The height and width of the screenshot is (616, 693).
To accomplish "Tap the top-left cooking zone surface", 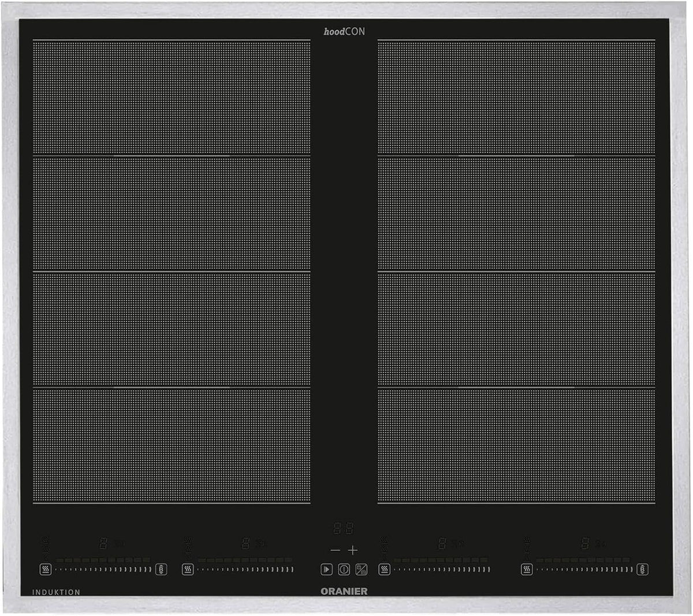I will (172, 98).
